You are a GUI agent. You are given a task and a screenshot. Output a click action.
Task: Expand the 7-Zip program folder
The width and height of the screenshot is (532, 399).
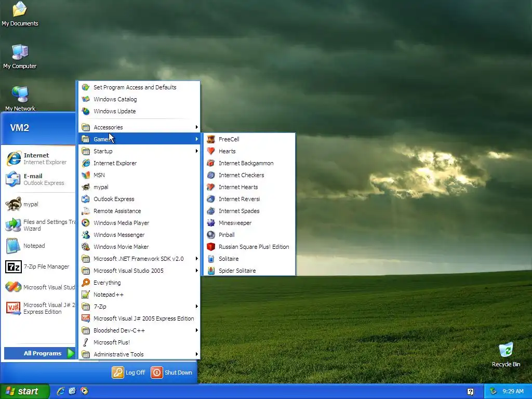pos(139,307)
